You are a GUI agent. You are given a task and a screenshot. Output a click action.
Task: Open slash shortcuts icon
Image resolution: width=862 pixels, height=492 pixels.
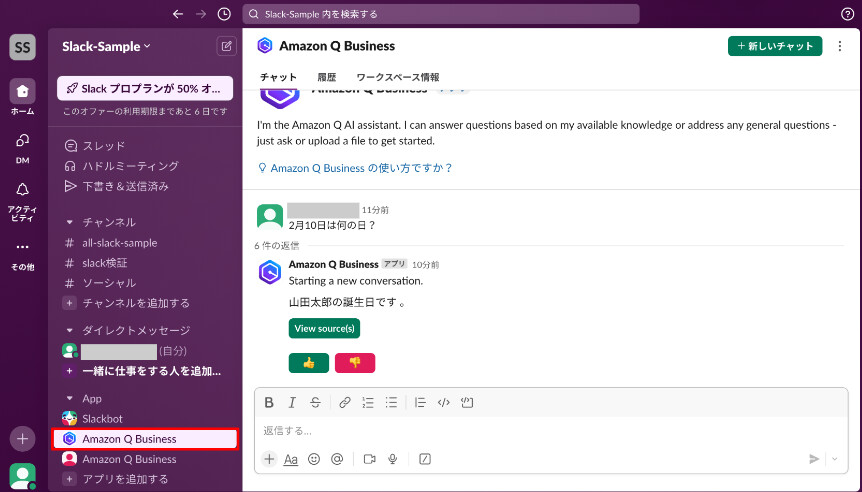click(425, 459)
